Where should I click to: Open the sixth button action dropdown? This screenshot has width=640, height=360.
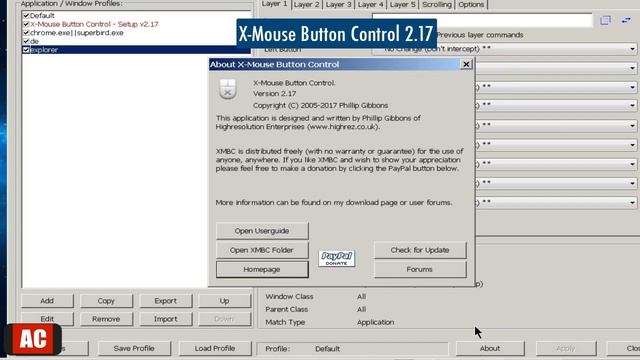pos(632,144)
